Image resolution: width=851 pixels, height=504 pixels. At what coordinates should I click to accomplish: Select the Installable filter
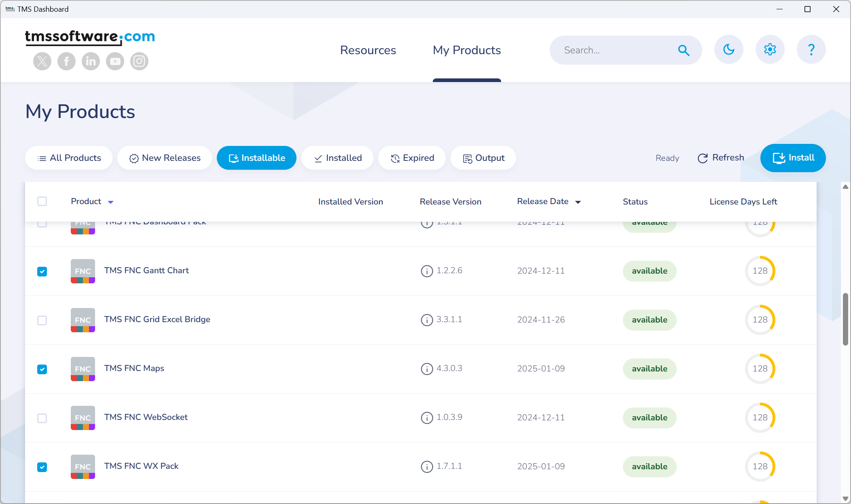(x=256, y=158)
